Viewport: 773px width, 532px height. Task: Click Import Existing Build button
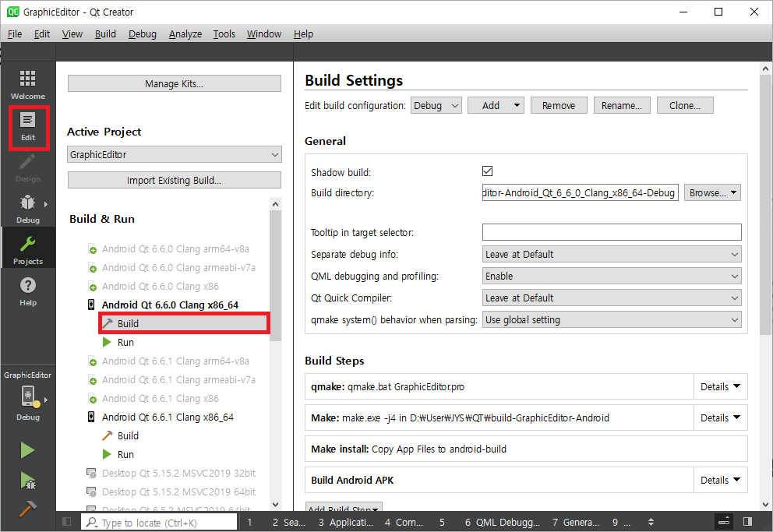coord(174,180)
